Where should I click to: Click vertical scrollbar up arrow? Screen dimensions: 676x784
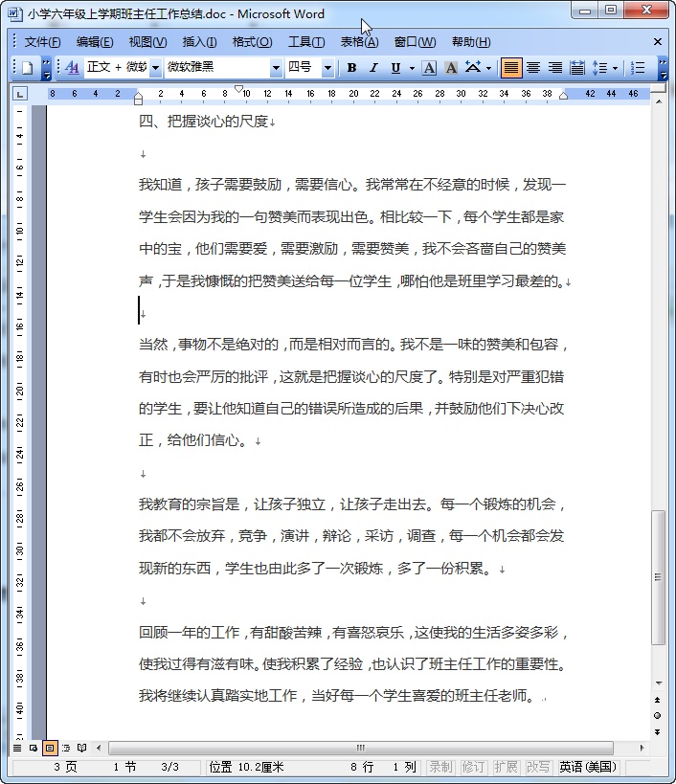tap(659, 102)
